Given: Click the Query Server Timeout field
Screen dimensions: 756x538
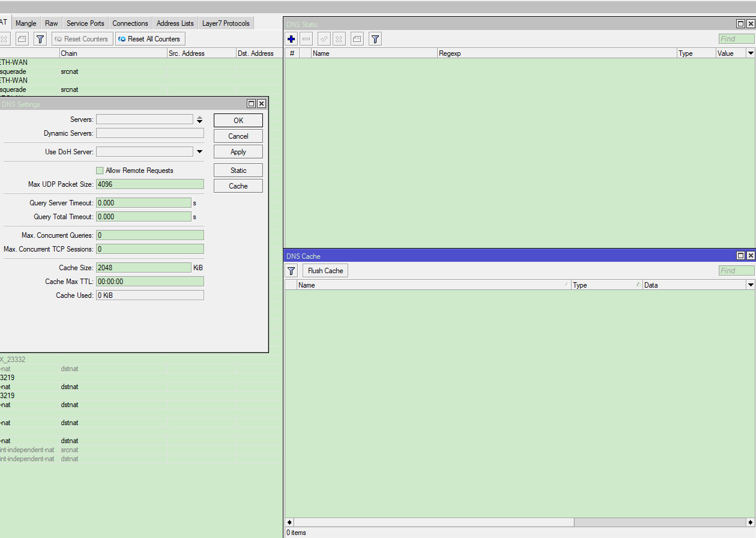Looking at the screenshot, I should click(144, 203).
